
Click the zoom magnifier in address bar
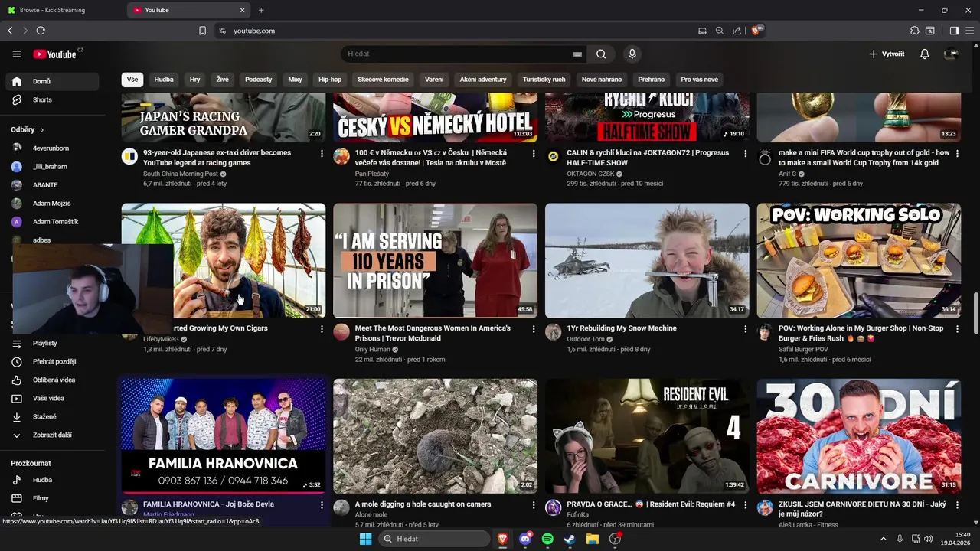pyautogui.click(x=720, y=31)
